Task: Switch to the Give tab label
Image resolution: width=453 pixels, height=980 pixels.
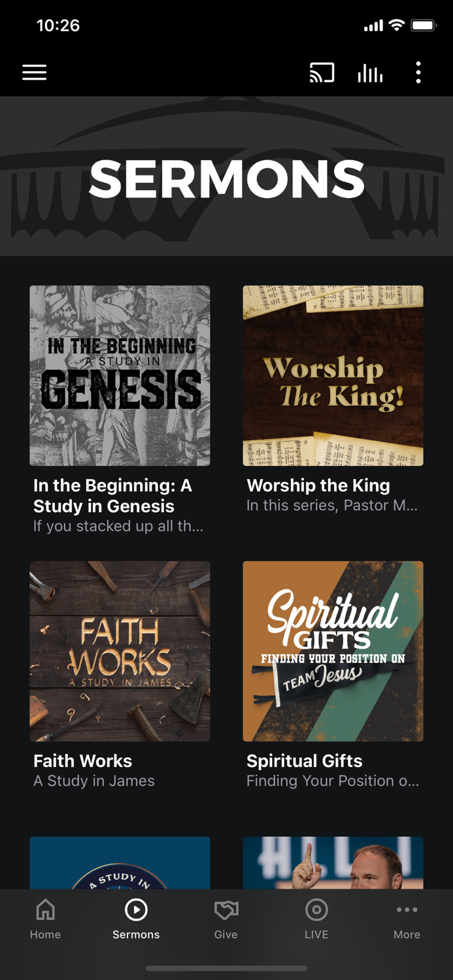Action: click(x=226, y=935)
